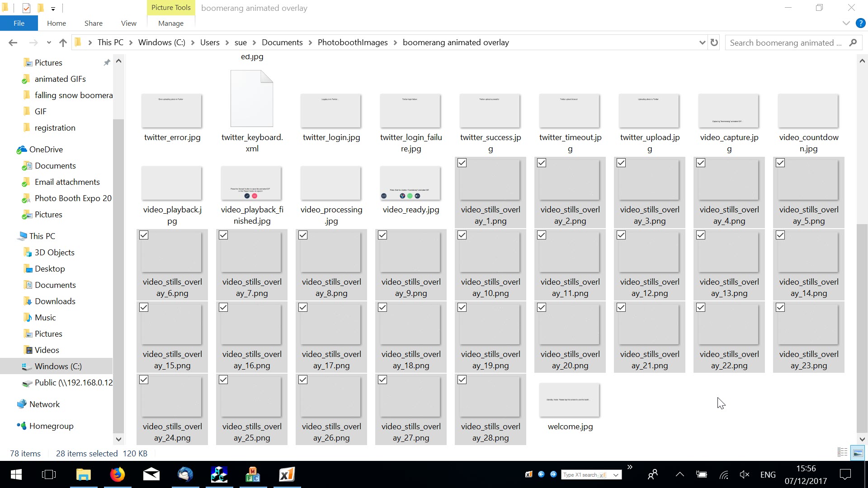Open Thunderbird from the taskbar
Screen dimensions: 868x488
pyautogui.click(x=185, y=474)
